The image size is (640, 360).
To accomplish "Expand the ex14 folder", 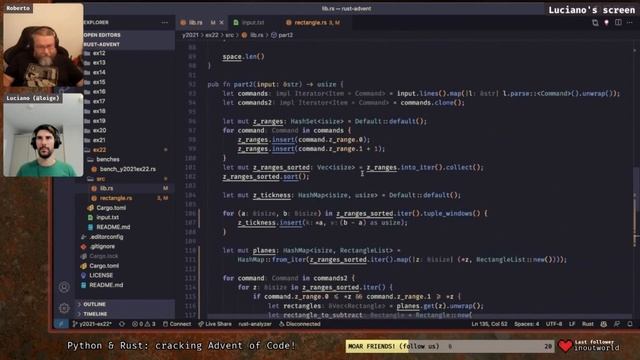I will click(99, 72).
